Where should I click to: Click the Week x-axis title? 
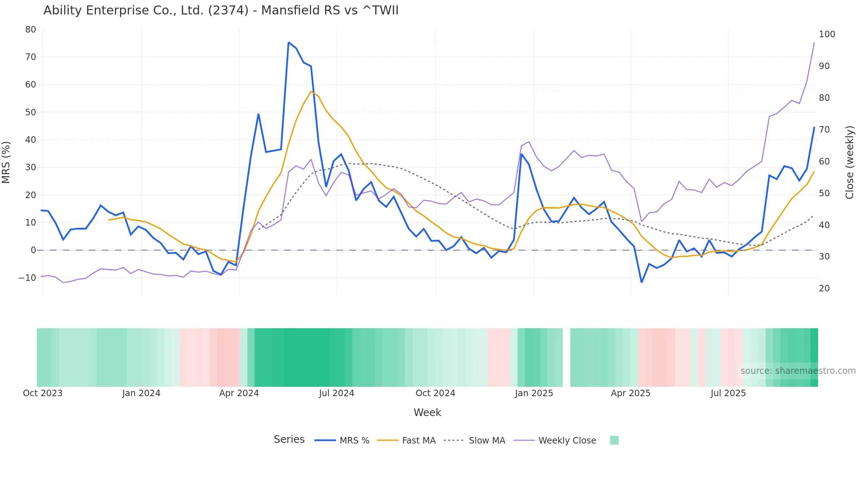[427, 412]
